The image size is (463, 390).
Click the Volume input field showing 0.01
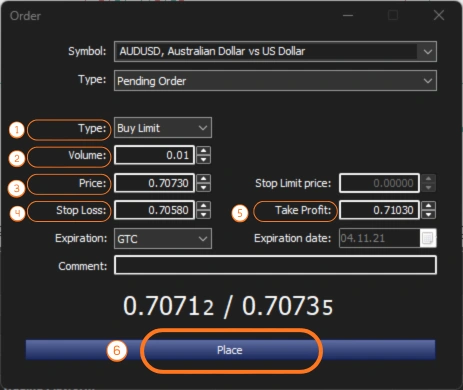(154, 155)
